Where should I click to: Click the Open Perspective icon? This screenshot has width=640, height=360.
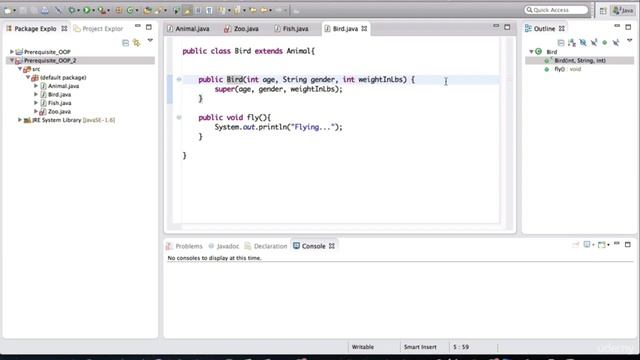(x=603, y=11)
